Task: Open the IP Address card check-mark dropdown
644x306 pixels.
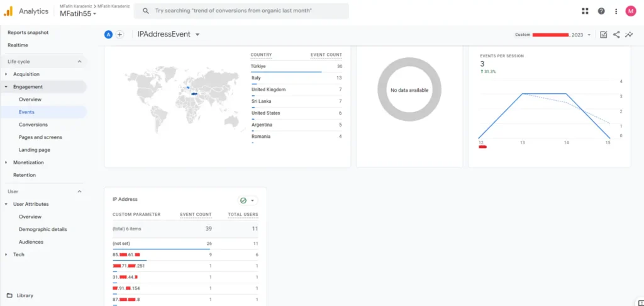Action: tap(248, 200)
